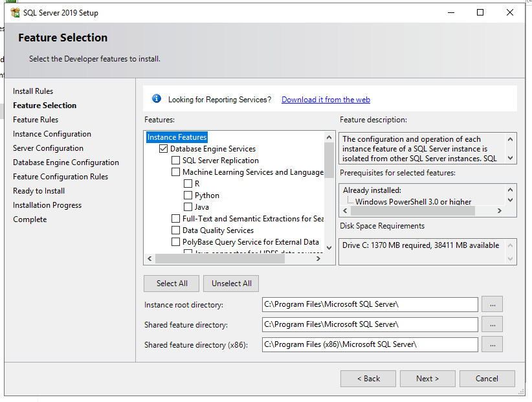The image size is (532, 402).
Task: Click left arrow of Features horizontal scrollbar
Action: 150,258
